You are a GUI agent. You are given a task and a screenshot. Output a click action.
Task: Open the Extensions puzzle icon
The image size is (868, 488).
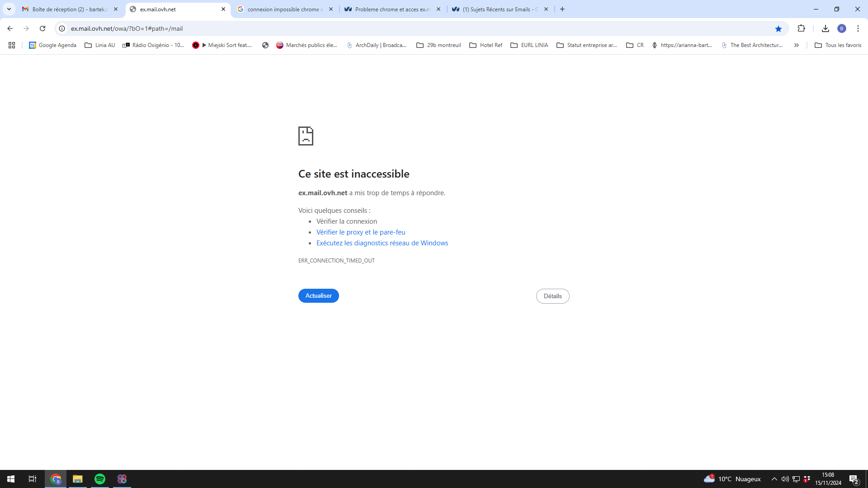pyautogui.click(x=801, y=28)
